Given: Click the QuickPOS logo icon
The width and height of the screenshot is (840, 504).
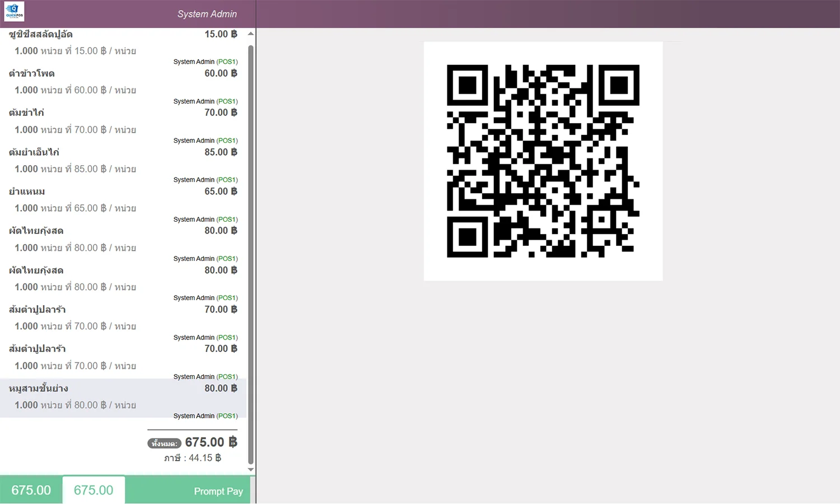Looking at the screenshot, I should 14,11.
